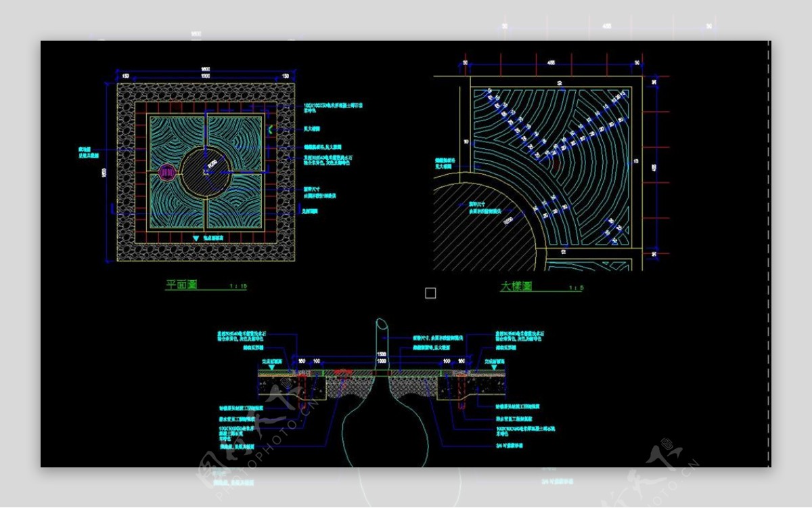
Task: Click the left elevation triangle marker in section
Action: coord(272,366)
